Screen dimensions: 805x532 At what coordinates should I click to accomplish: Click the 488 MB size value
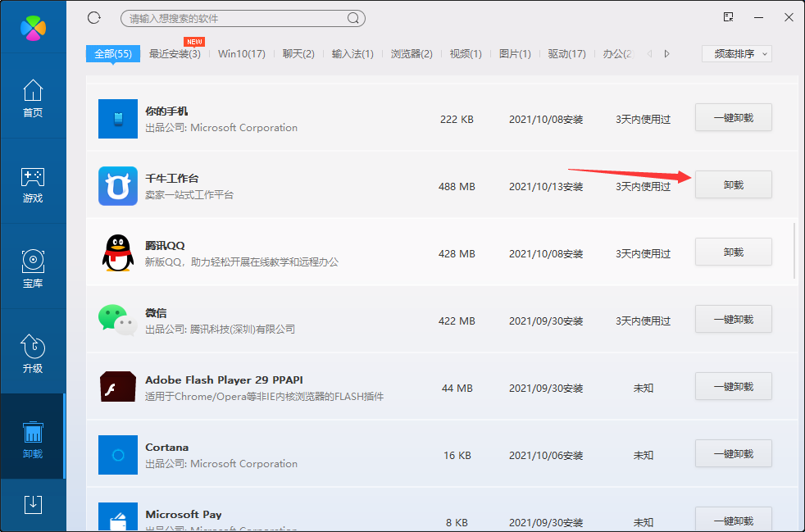coord(457,186)
